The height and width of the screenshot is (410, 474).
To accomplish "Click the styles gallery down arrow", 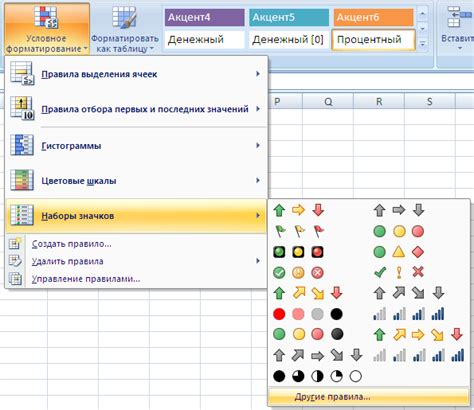I will [x=423, y=29].
